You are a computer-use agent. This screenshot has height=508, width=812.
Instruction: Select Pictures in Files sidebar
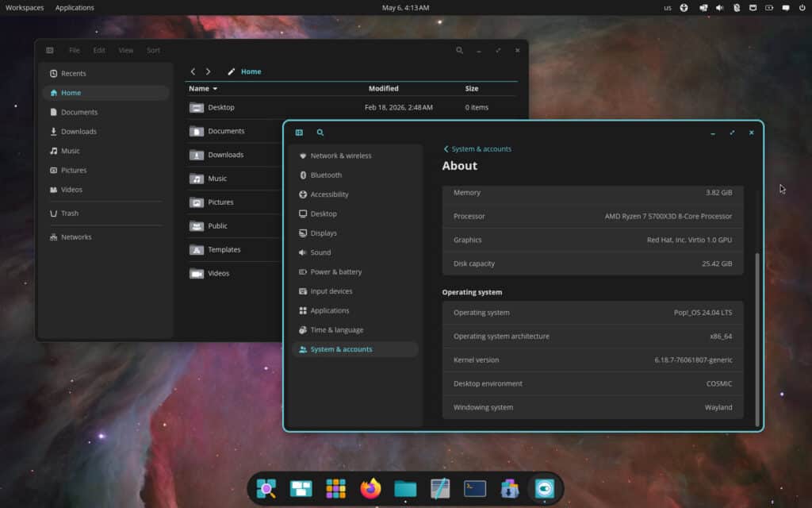click(105, 170)
